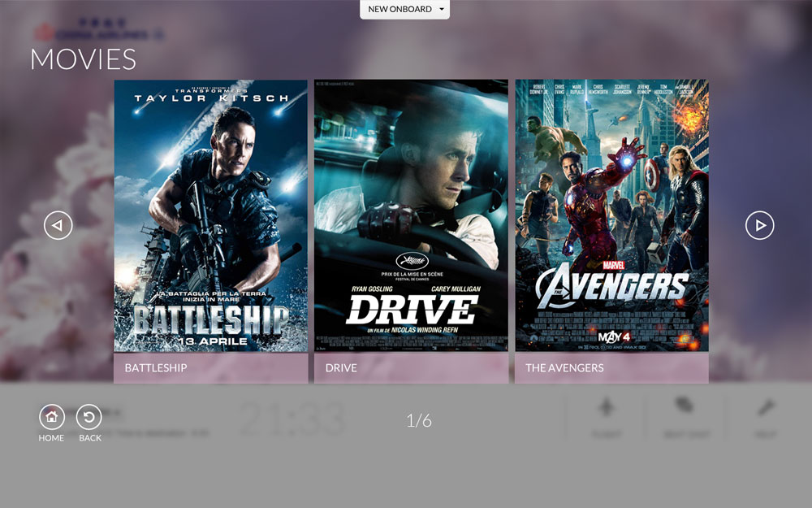Click the HOME text label

pos(51,438)
